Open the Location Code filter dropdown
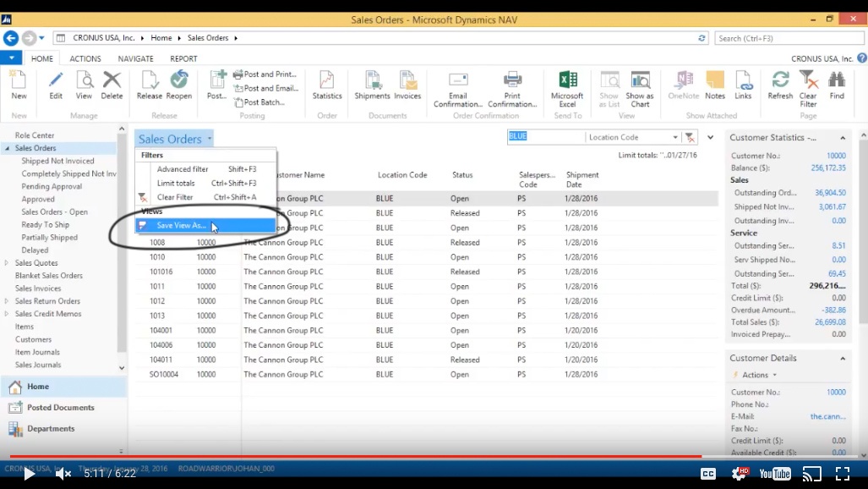The width and height of the screenshot is (868, 489). [x=675, y=138]
